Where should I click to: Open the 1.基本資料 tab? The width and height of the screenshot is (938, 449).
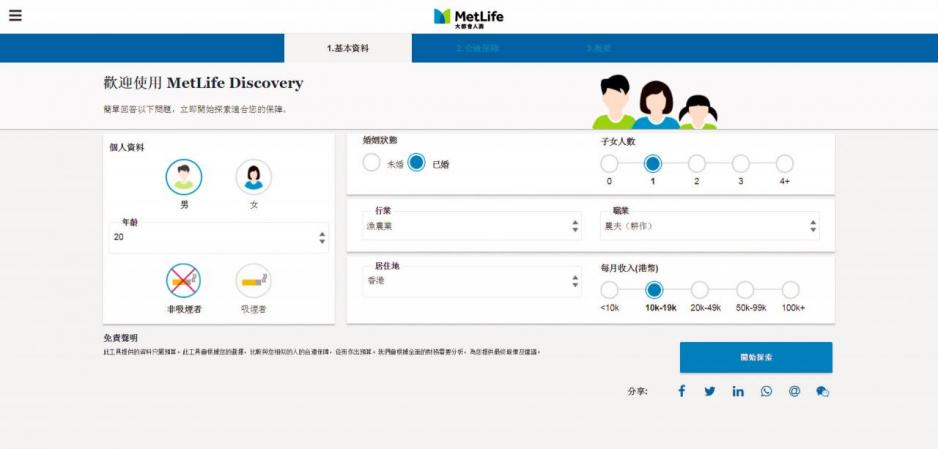pyautogui.click(x=348, y=48)
